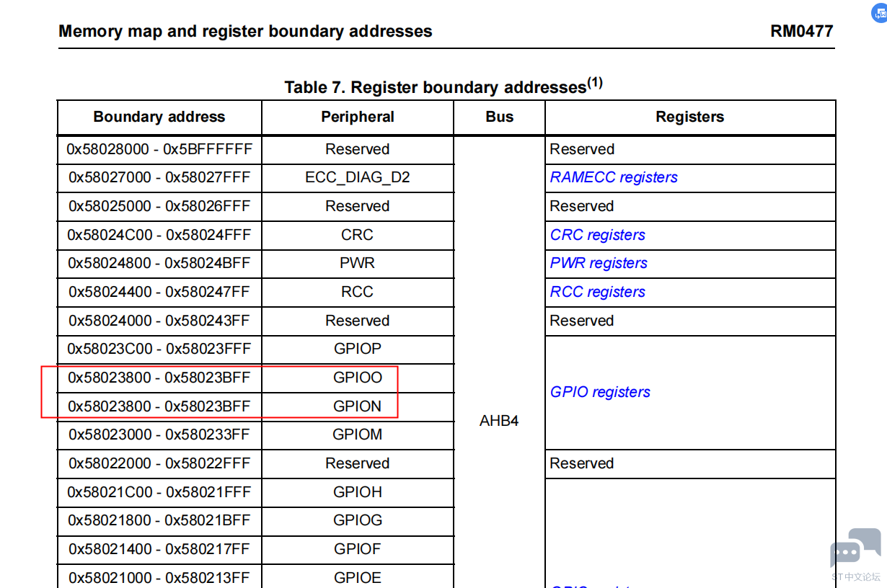Follow the CRC registers link

tap(597, 235)
